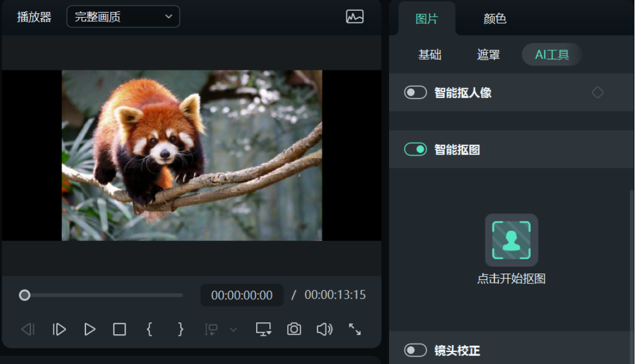Set a mark-out point with the } icon
The width and height of the screenshot is (635, 364).
pos(180,329)
